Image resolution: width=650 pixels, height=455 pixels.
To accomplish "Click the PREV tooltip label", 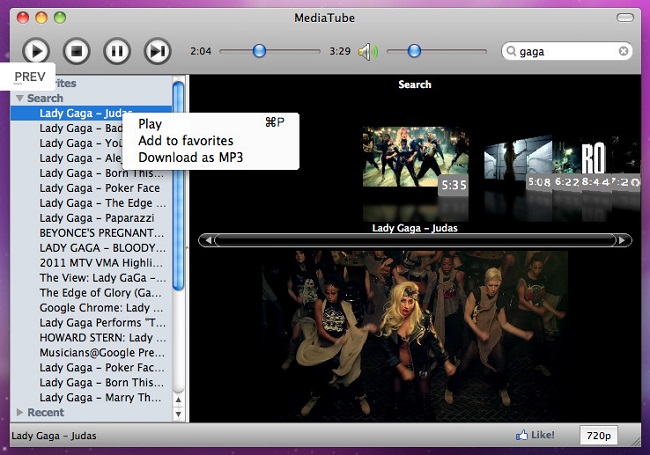I will pos(30,77).
